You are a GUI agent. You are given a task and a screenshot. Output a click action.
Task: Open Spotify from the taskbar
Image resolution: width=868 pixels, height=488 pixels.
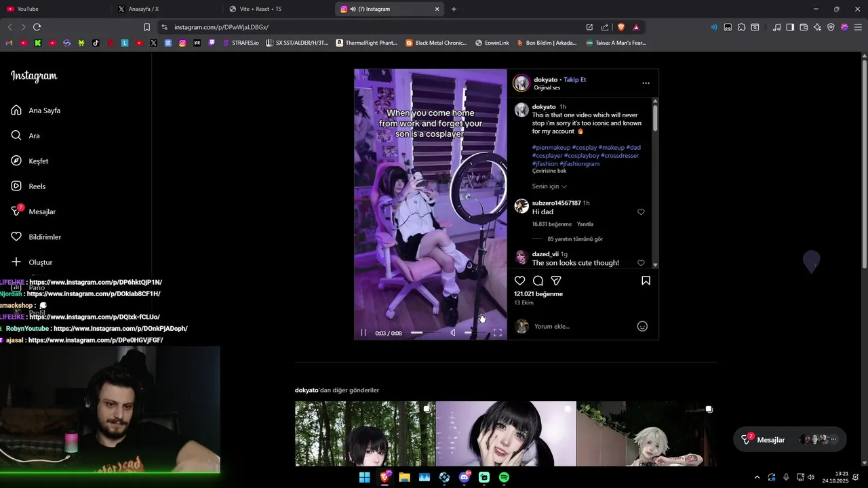[x=504, y=477]
